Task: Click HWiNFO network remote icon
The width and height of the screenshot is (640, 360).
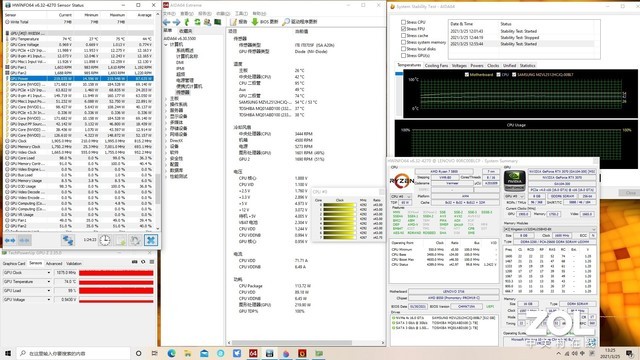Action: click(67, 240)
